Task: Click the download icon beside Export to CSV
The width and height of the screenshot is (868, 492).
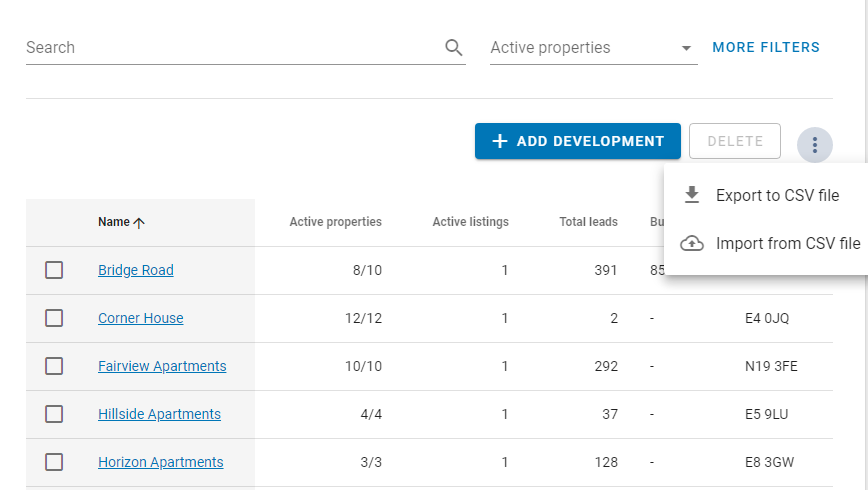Action: tap(691, 195)
